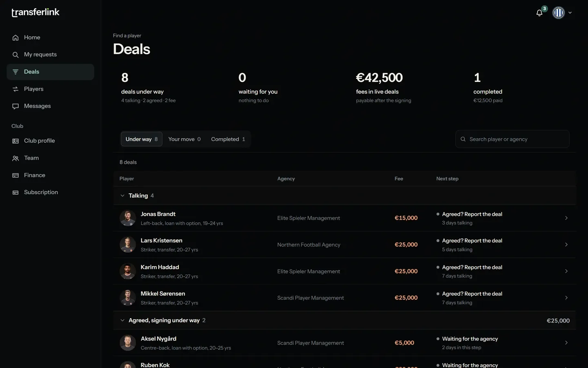
Task: Open Mikkel Sørensen deal row chevron
Action: [566, 298]
